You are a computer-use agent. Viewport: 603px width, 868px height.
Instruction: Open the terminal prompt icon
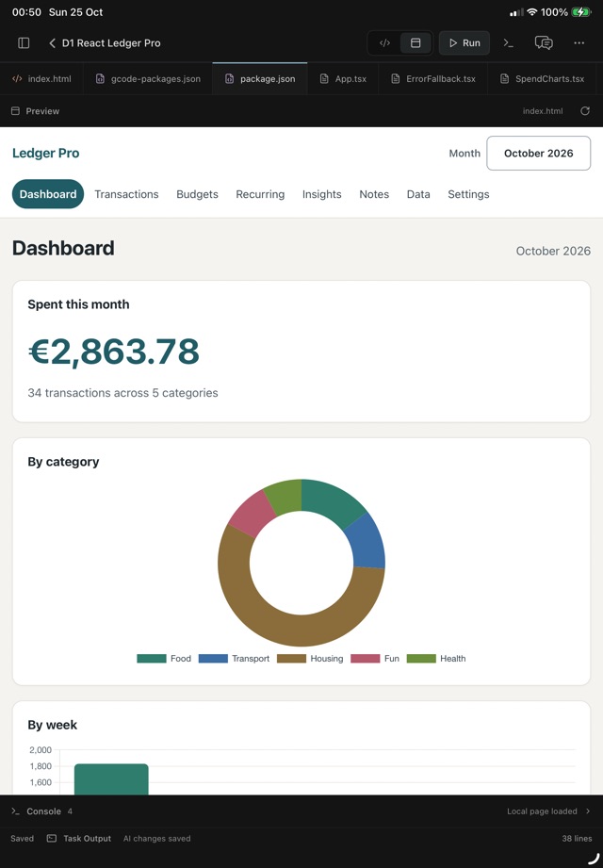pos(509,43)
